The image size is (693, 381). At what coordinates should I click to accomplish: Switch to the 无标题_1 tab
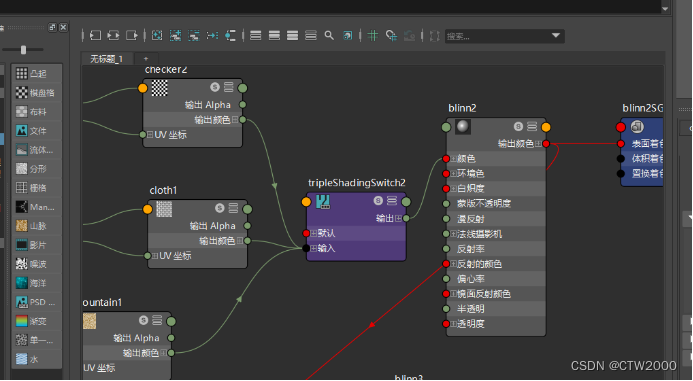tap(107, 59)
